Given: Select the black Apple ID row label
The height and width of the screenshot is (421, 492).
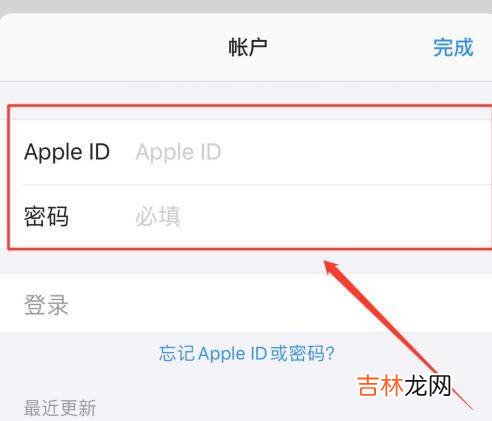Looking at the screenshot, I should [67, 152].
